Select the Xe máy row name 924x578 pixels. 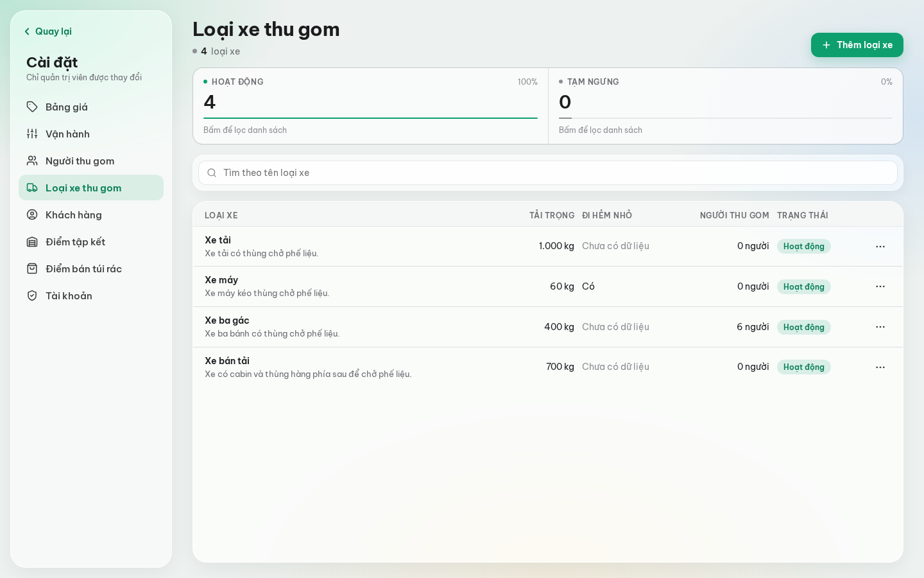click(x=221, y=280)
